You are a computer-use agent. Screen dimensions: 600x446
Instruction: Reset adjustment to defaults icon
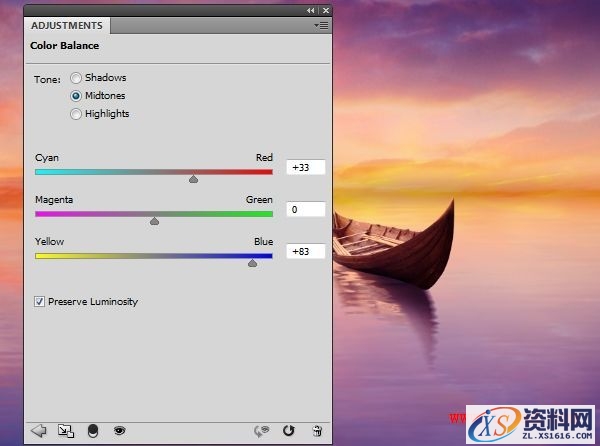289,431
